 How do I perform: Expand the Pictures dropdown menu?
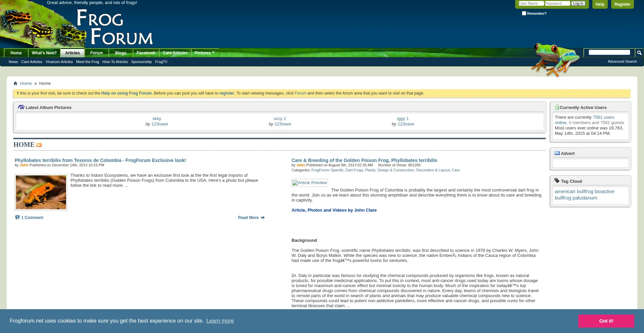[x=205, y=53]
